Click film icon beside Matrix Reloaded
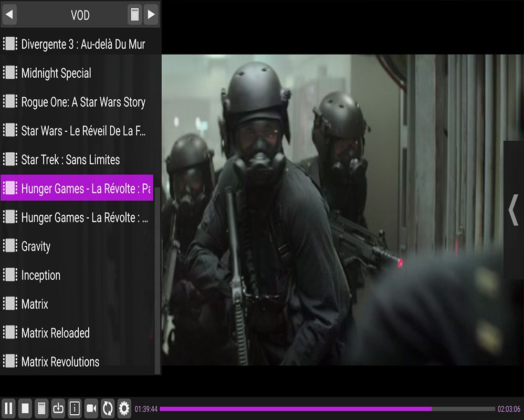 (x=10, y=332)
